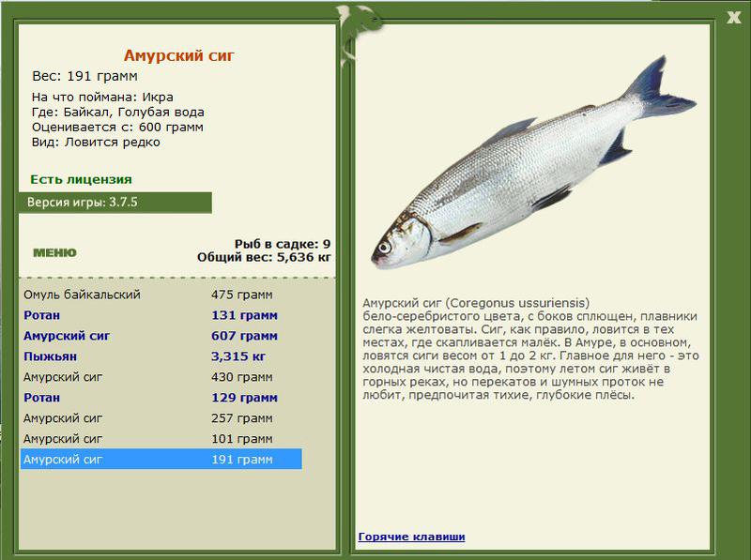The image size is (751, 560).
Task: Select the Ротан 129 грамм row
Action: 161,398
